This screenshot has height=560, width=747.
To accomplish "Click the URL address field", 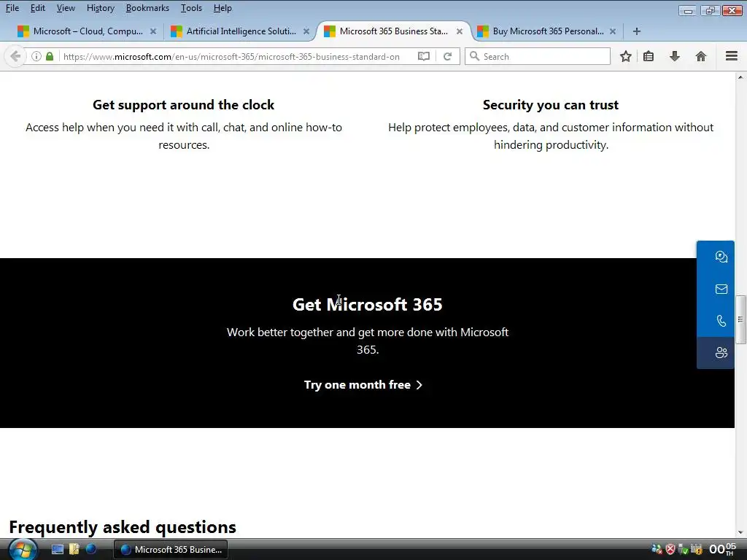I will click(231, 57).
